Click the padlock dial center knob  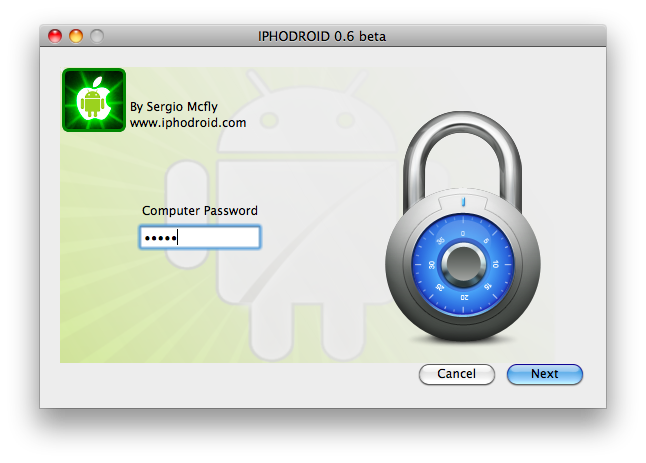tap(463, 264)
